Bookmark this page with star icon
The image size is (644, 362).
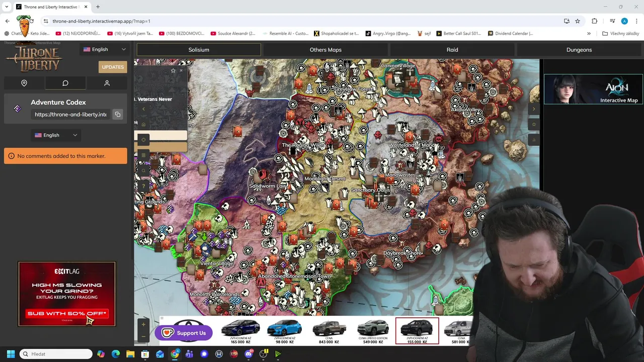point(578,21)
